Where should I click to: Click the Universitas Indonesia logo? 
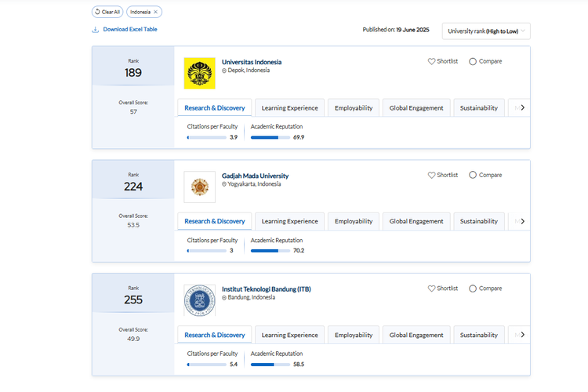(x=199, y=74)
